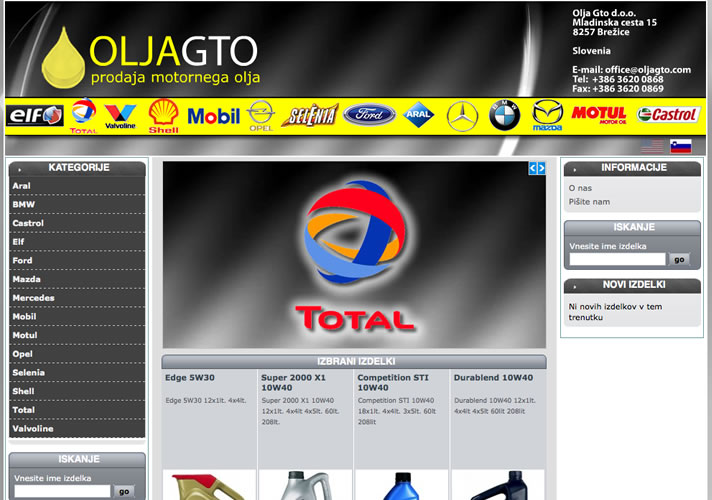Select the Castrol brand logo
Image resolution: width=712 pixels, height=500 pixels.
(x=667, y=115)
